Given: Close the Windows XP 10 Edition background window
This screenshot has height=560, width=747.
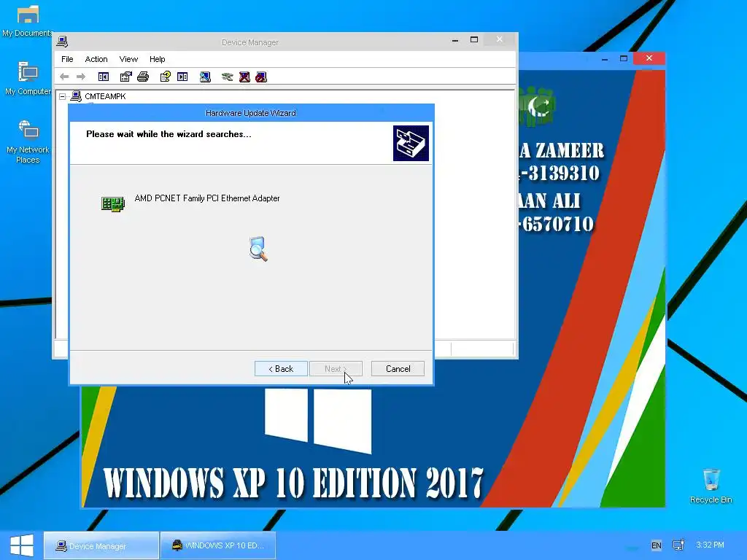Looking at the screenshot, I should (x=649, y=58).
